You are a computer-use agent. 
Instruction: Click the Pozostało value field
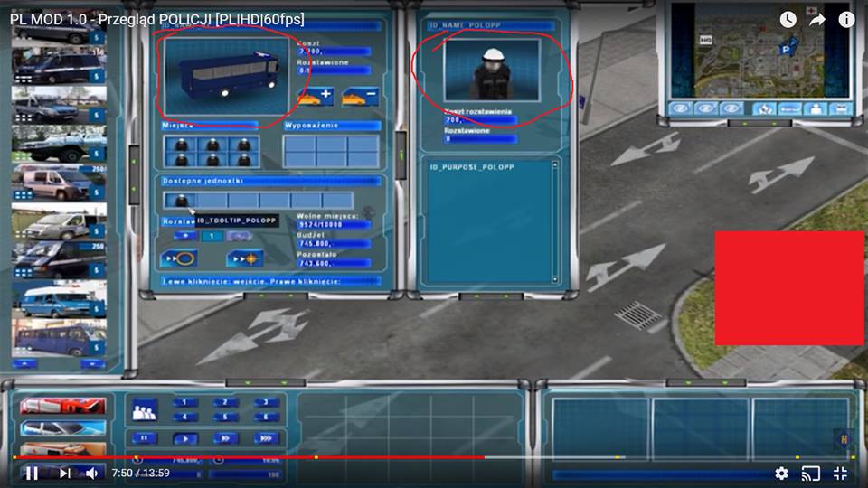(x=335, y=263)
